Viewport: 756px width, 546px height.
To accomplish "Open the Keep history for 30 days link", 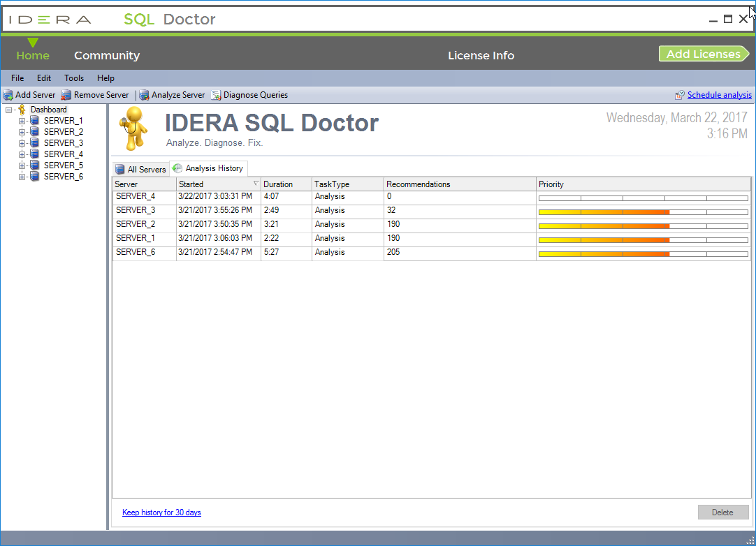I will [x=161, y=512].
